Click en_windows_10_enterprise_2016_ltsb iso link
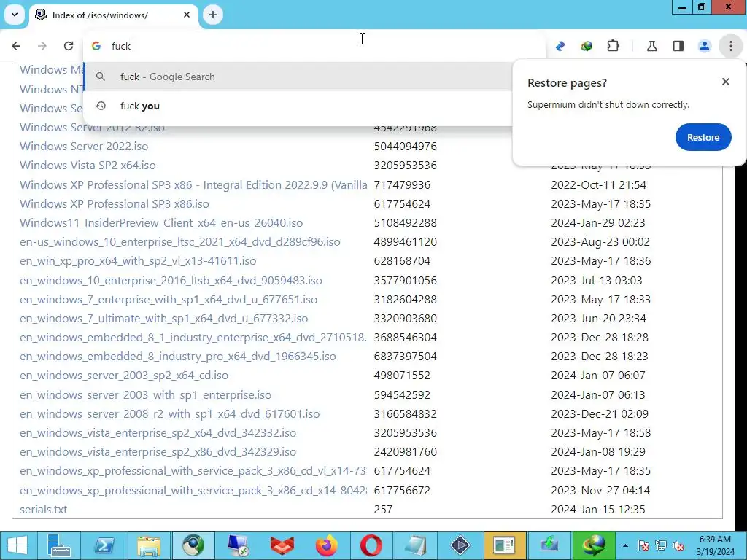Viewport: 747px width, 560px height. [x=171, y=281]
